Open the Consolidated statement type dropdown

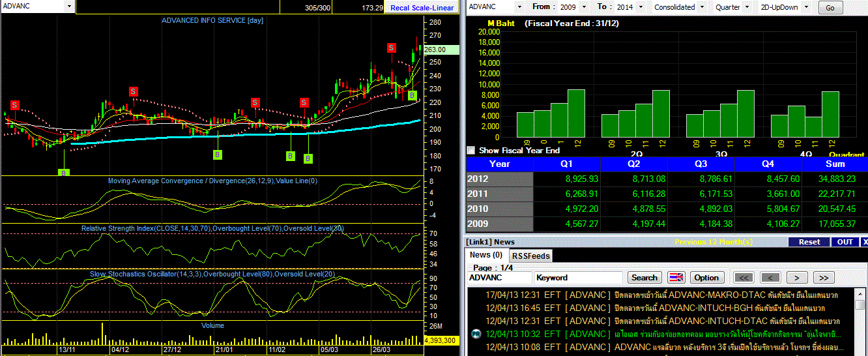coord(702,7)
